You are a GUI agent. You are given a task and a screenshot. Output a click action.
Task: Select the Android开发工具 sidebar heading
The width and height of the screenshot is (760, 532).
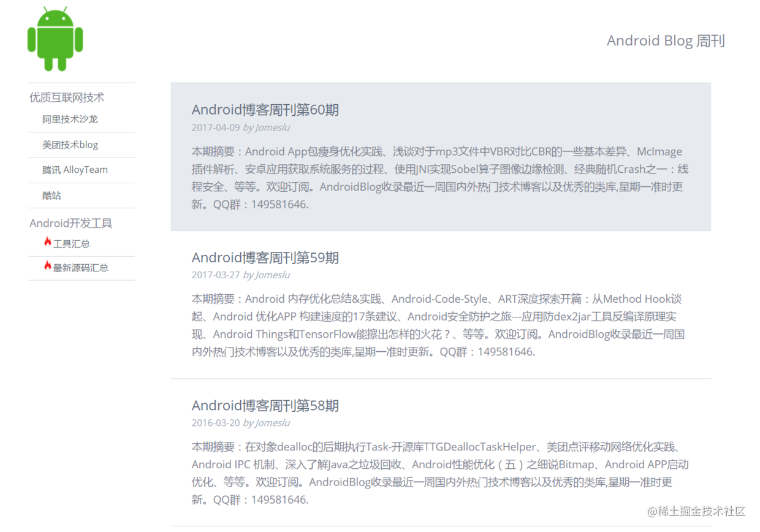(71, 223)
